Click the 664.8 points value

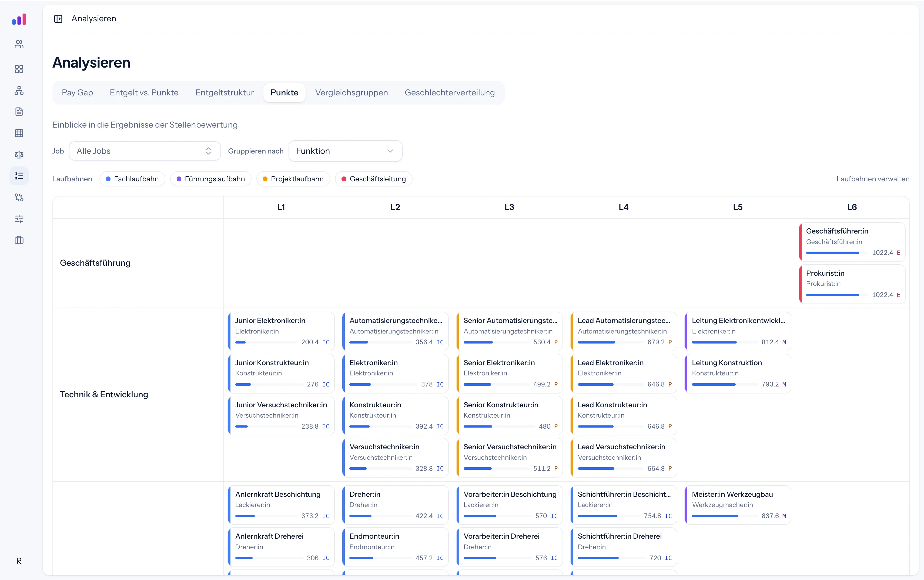click(656, 469)
